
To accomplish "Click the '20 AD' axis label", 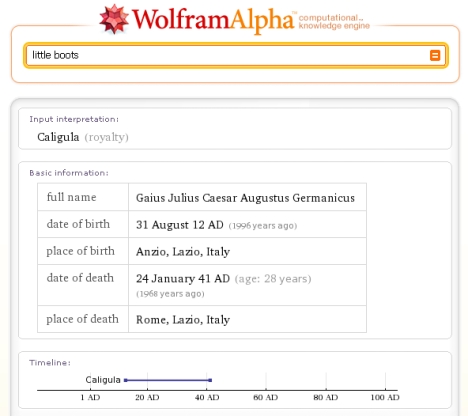I will tap(147, 397).
